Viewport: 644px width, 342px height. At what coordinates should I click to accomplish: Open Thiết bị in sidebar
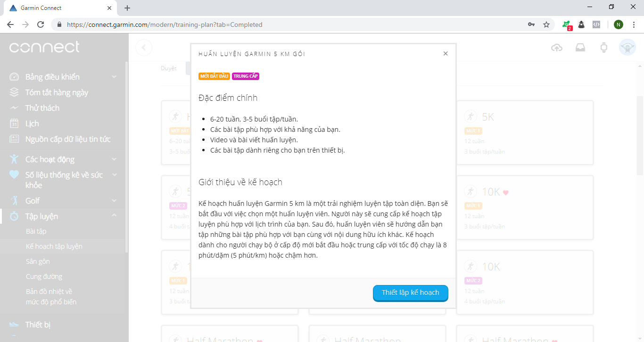[38, 325]
